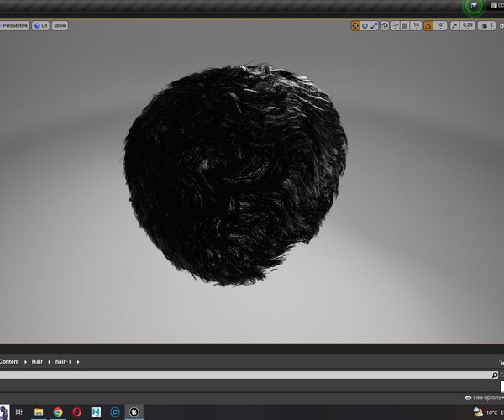
Task: Expand arrow between Hair and hair-1
Action: point(50,362)
